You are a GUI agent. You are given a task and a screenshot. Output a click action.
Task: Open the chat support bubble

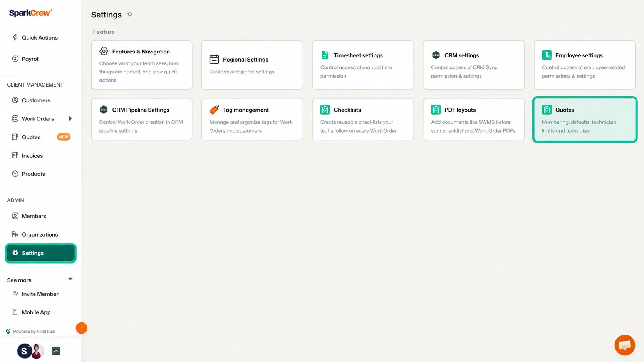tap(624, 345)
